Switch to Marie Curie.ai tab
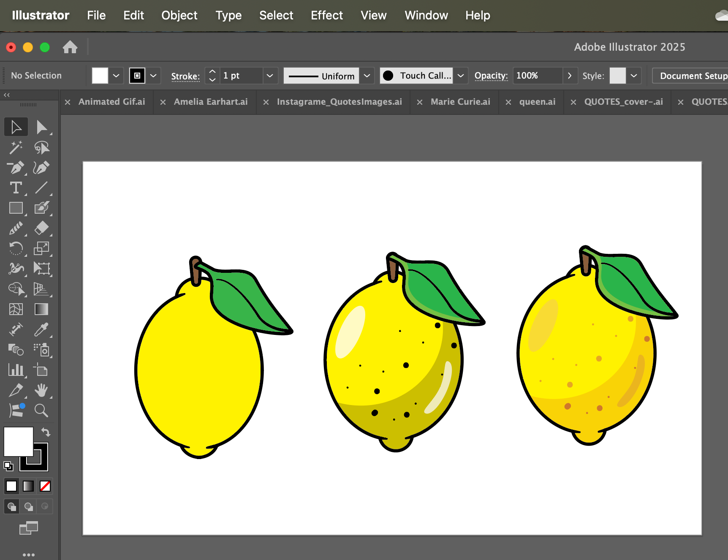 [x=460, y=102]
